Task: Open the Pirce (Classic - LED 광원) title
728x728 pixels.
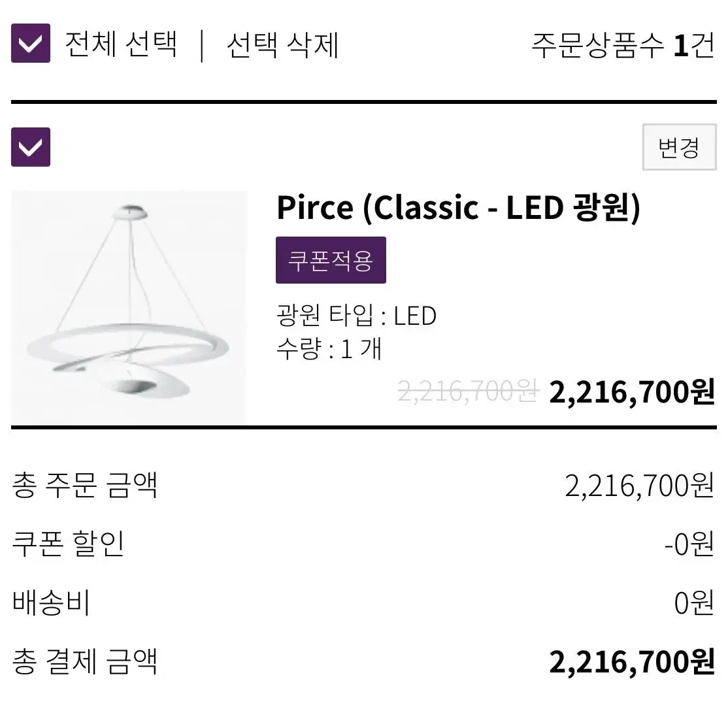Action: (459, 208)
